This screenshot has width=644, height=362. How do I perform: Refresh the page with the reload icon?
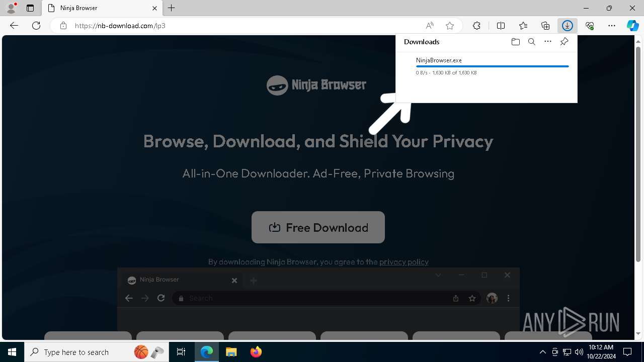36,26
